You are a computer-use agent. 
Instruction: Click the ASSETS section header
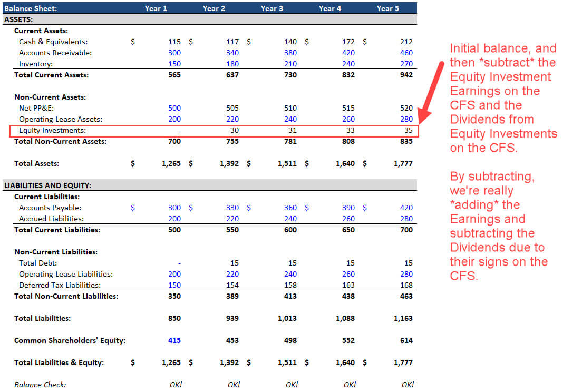click(18, 19)
